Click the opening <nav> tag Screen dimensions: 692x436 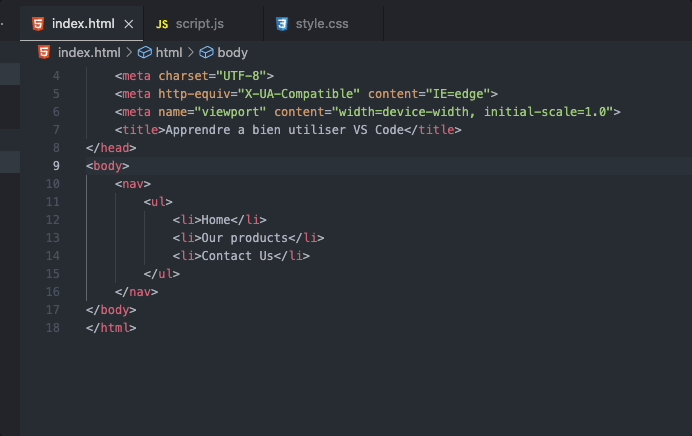[133, 184]
